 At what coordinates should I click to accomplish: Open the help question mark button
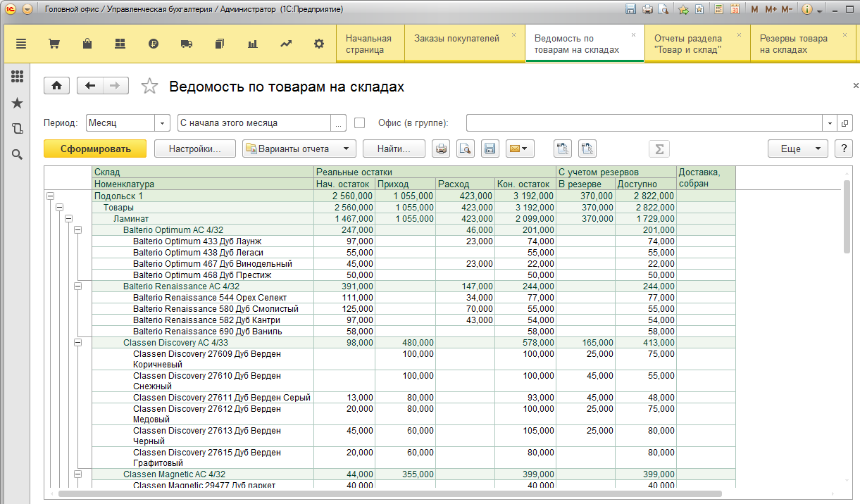(x=843, y=149)
